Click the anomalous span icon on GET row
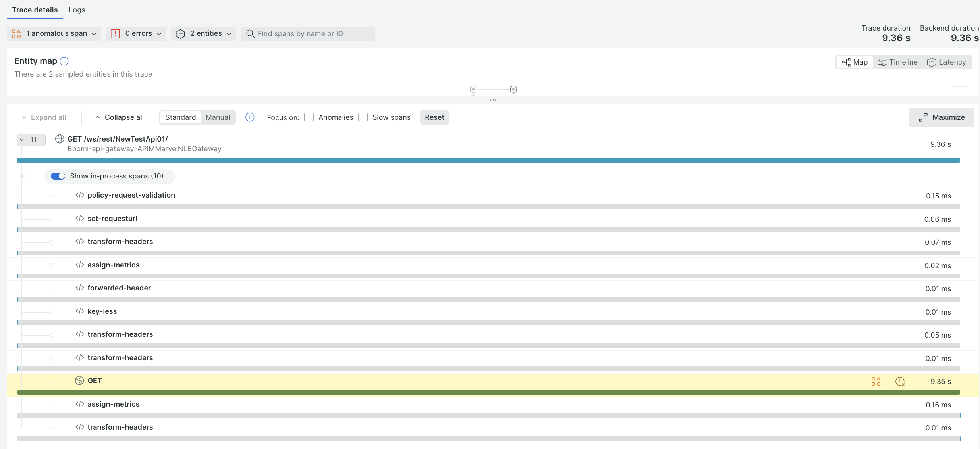The width and height of the screenshot is (980, 449). [x=876, y=381]
